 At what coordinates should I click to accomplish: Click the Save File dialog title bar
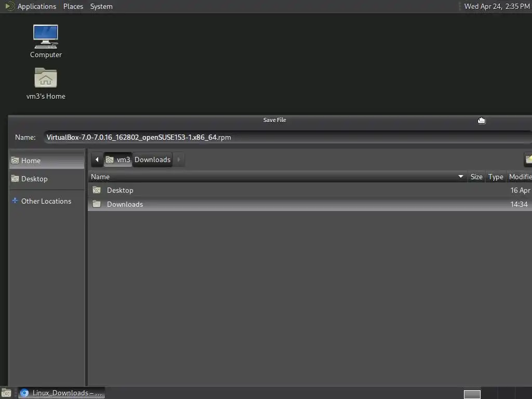[x=270, y=120]
